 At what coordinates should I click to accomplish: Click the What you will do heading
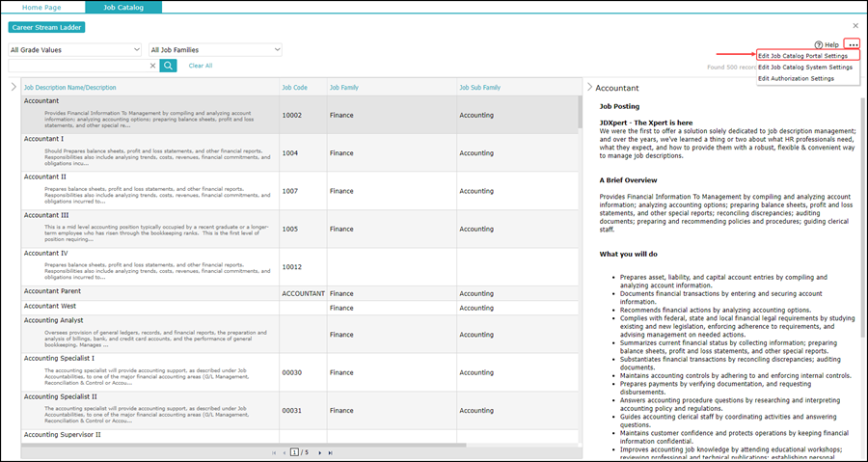pyautogui.click(x=628, y=254)
